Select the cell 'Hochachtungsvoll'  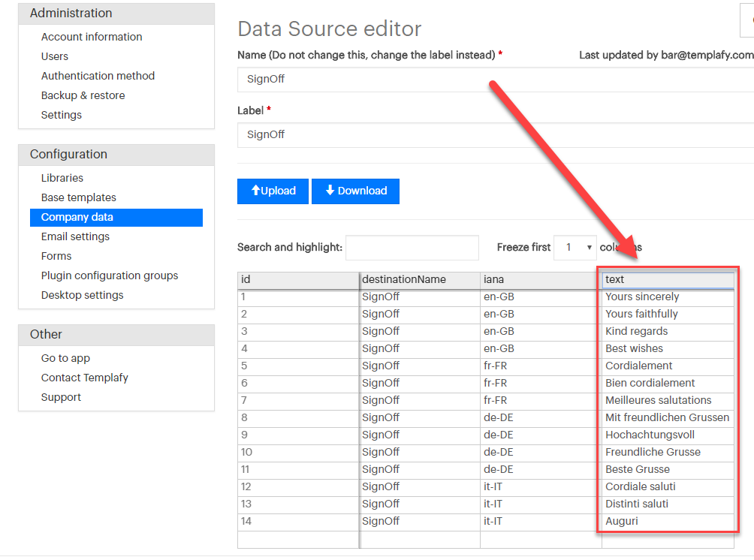(x=668, y=435)
